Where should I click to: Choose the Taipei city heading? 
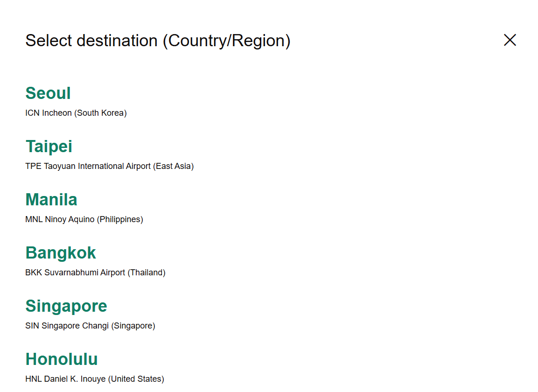(x=49, y=147)
